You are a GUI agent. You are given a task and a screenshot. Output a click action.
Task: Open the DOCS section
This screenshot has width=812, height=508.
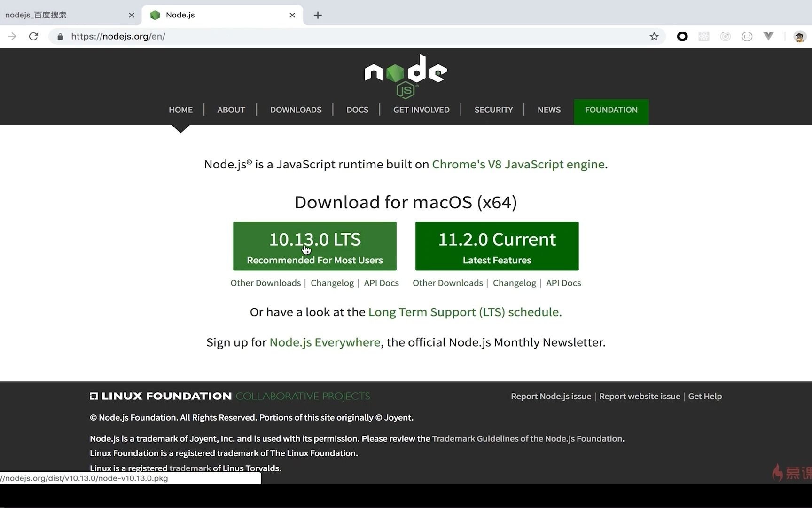coord(357,110)
